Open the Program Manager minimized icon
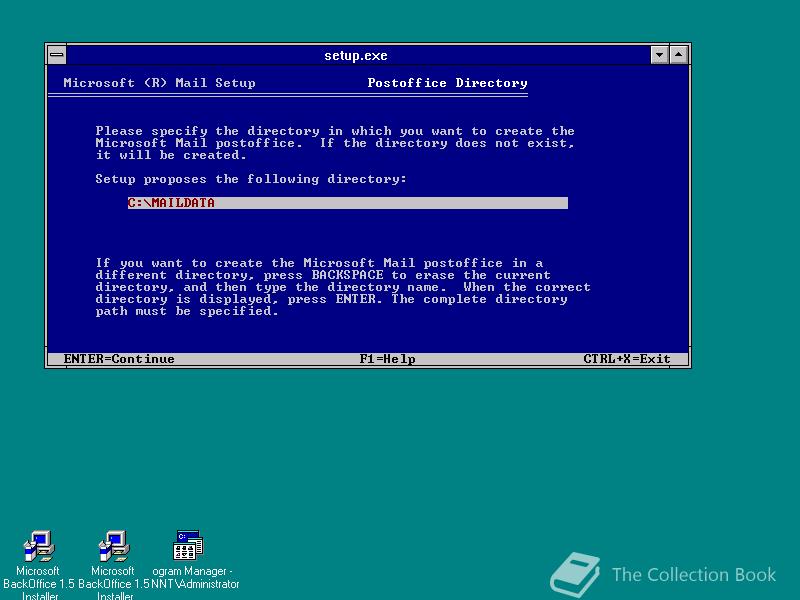The width and height of the screenshot is (800, 600). [x=188, y=545]
